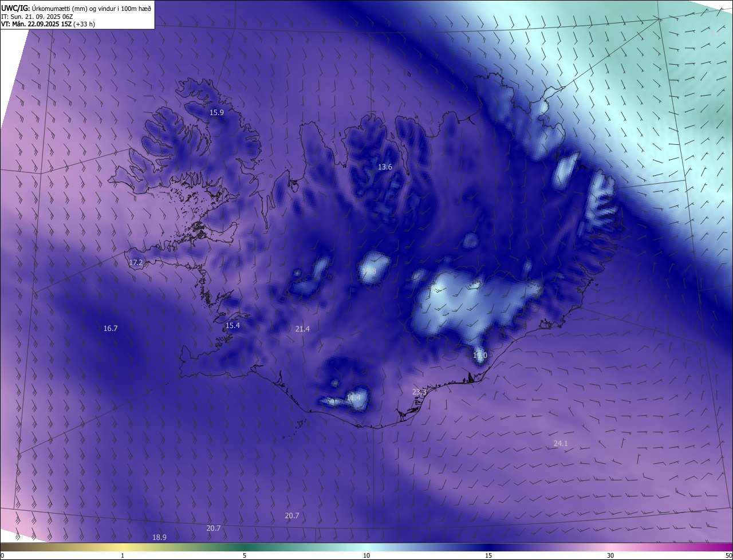Click the 'VT: Mán. 22.09.2025 15Z (+33 h)' line
Viewport: 733px width, 560px height.
pos(48,25)
